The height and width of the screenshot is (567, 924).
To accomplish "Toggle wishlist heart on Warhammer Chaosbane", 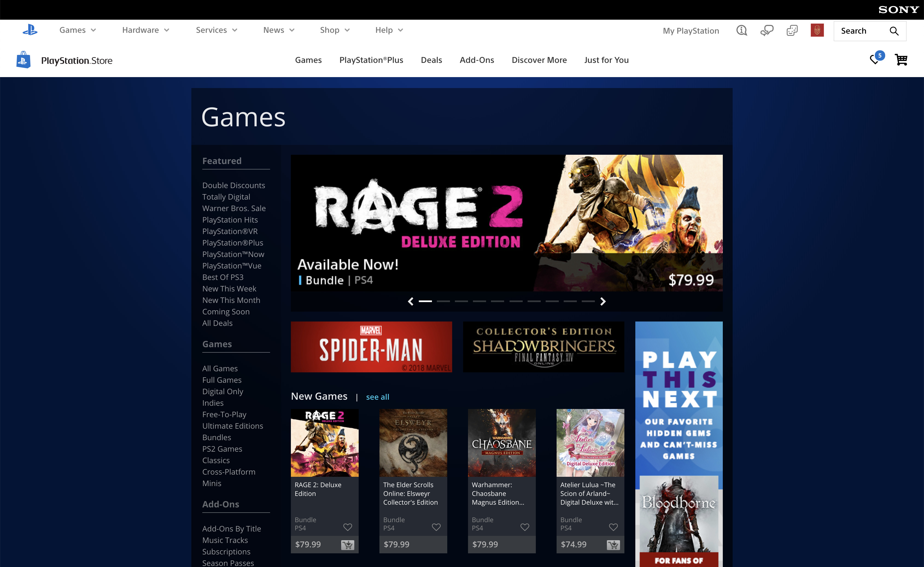I will (x=525, y=527).
